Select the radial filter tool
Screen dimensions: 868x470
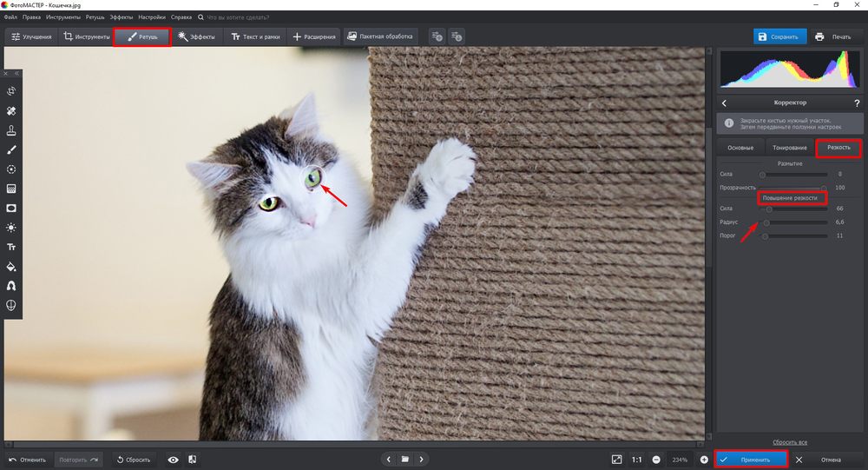point(11,169)
